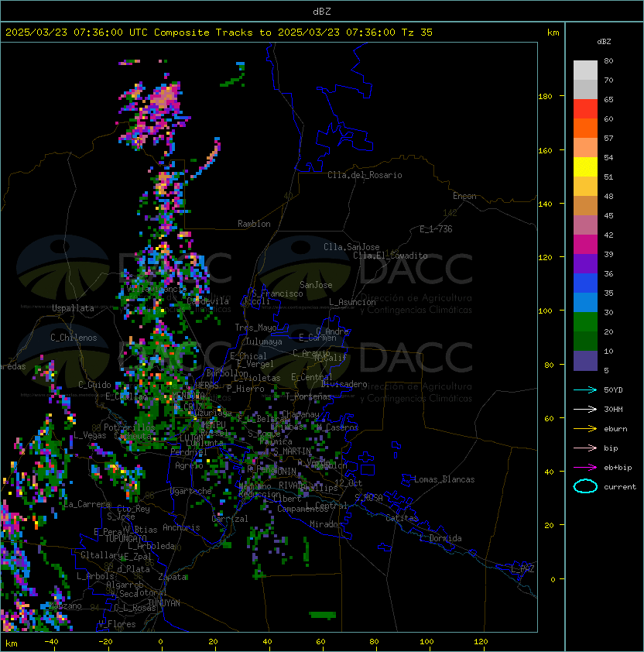This screenshot has height=652, width=644.
Task: Click the purple 36-39 dBZ swatch
Action: (x=585, y=263)
